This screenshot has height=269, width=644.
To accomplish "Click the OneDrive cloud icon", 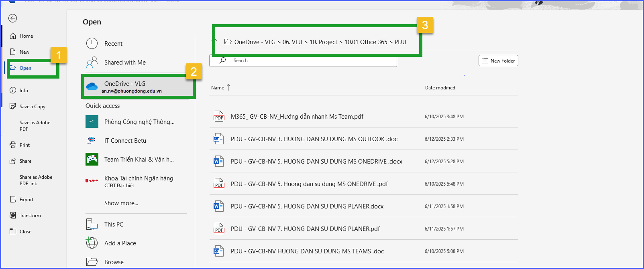I will point(92,86).
